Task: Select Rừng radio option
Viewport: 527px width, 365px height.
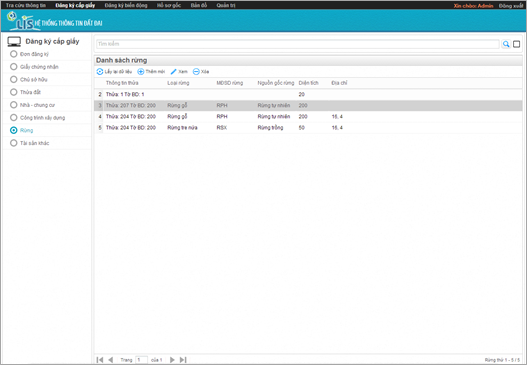Action: 13,130
